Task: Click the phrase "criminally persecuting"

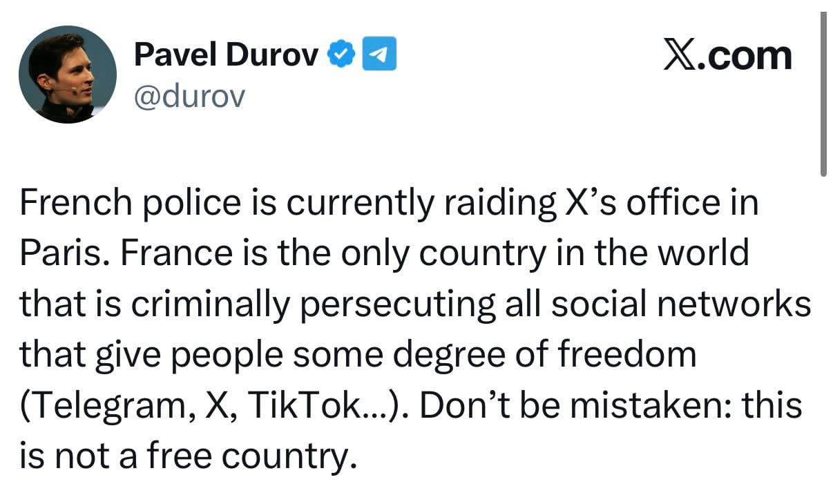Action: point(302,304)
